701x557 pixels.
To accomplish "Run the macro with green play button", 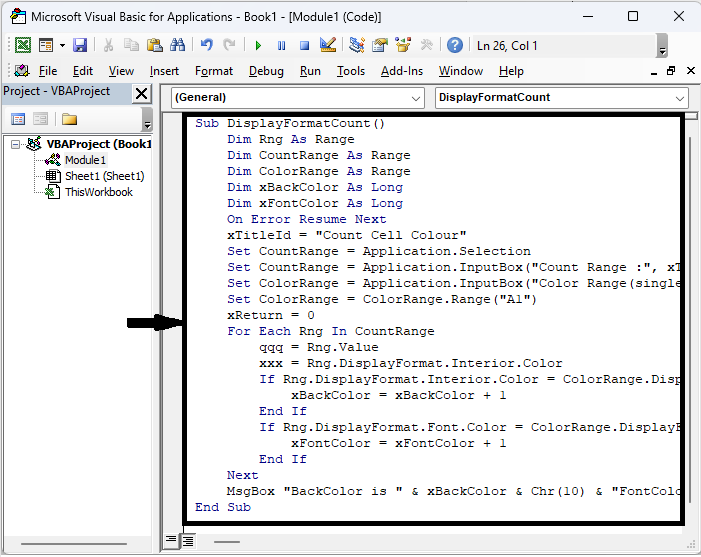I will coord(258,46).
